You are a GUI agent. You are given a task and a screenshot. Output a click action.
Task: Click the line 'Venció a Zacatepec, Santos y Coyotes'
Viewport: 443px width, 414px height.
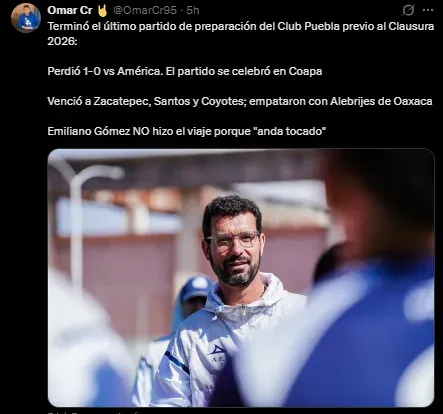pyautogui.click(x=147, y=101)
